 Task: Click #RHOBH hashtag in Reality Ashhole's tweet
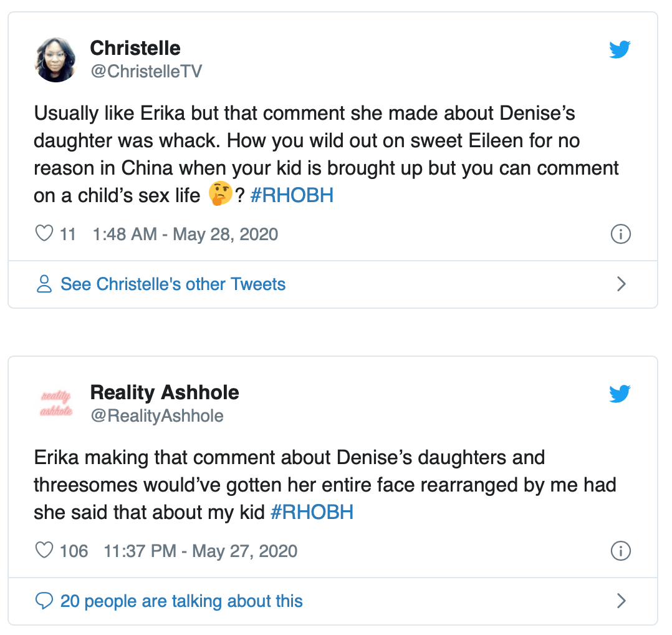pos(312,513)
